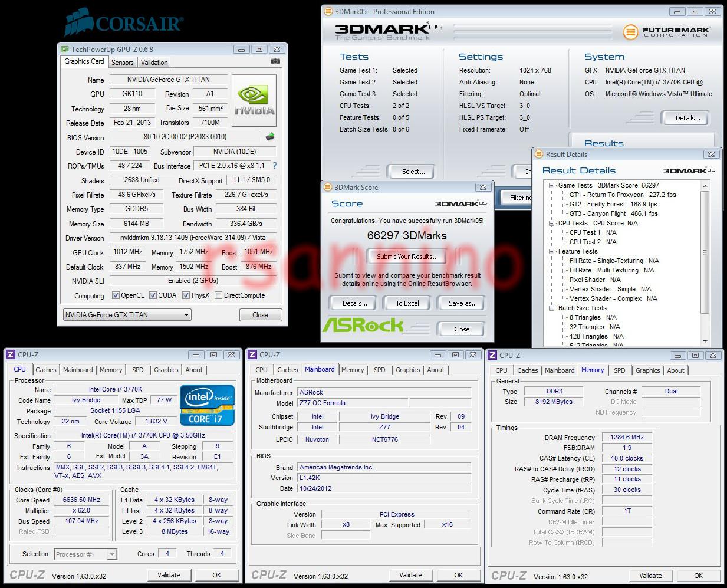Image resolution: width=727 pixels, height=588 pixels.
Task: Toggle the CUDA checkbox
Action: point(153,295)
